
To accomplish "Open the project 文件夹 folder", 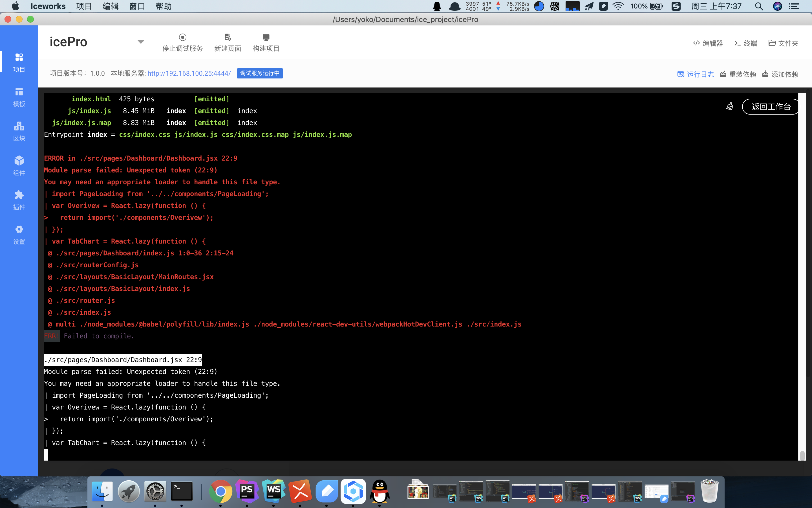I will coord(783,43).
